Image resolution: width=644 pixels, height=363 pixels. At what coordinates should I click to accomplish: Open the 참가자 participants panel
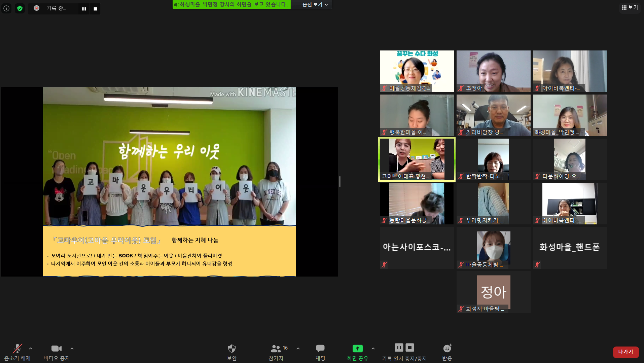(276, 352)
